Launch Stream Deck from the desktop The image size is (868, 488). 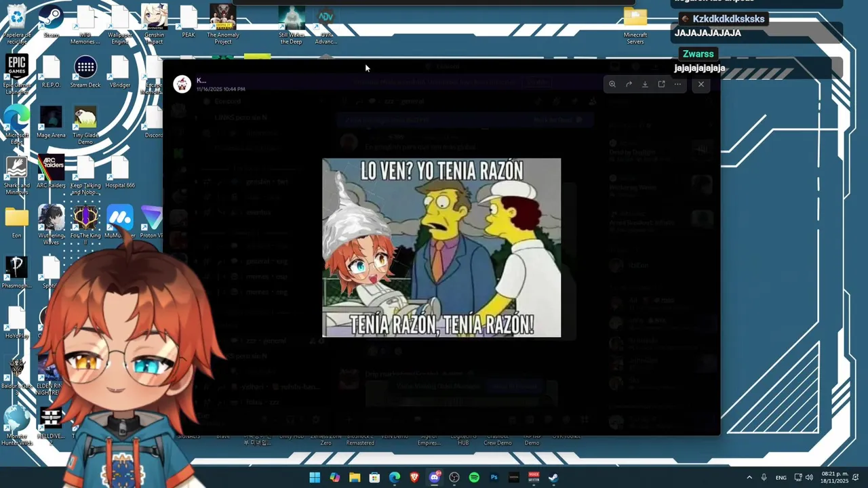tap(85, 72)
